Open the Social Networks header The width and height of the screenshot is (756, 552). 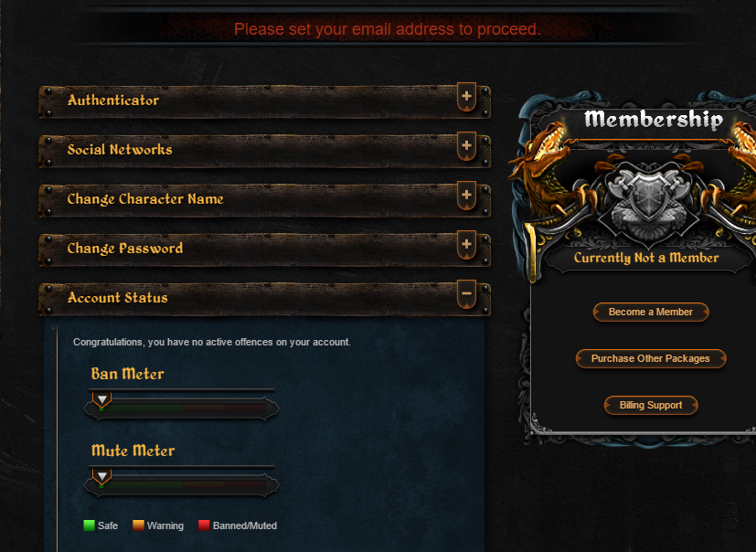pyautogui.click(x=265, y=151)
